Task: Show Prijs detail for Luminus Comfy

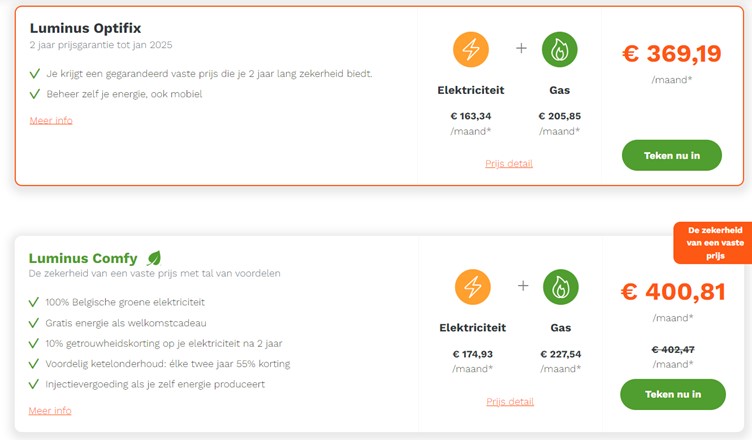Action: coord(510,402)
